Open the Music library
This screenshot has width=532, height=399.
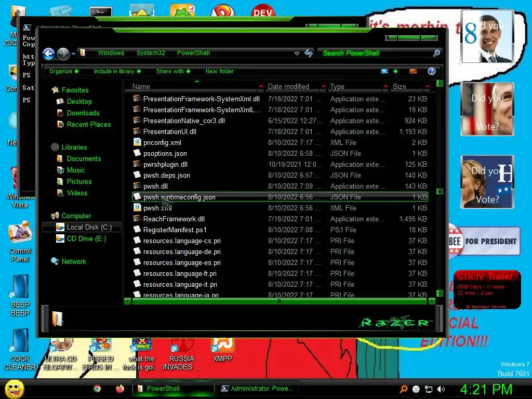click(x=76, y=170)
